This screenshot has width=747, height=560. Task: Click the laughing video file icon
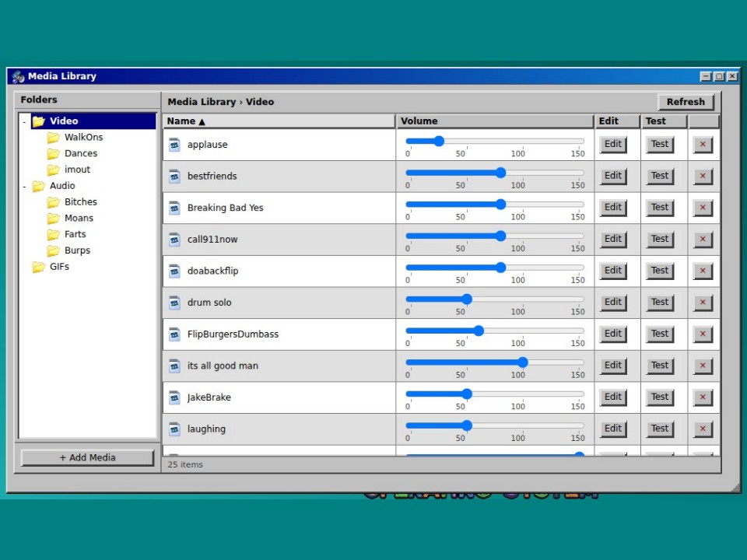click(x=175, y=429)
